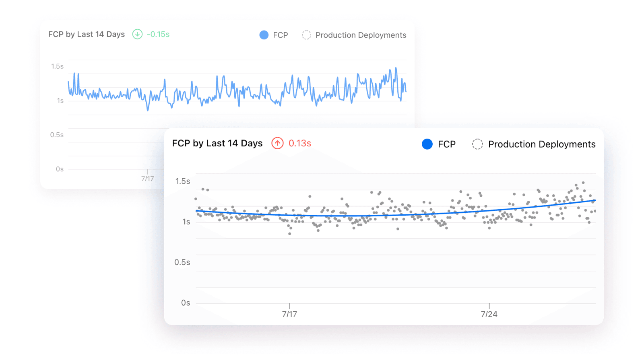Click the FCP legend dot on back chart
Image resolution: width=644 pixels, height=362 pixels.
click(x=264, y=35)
